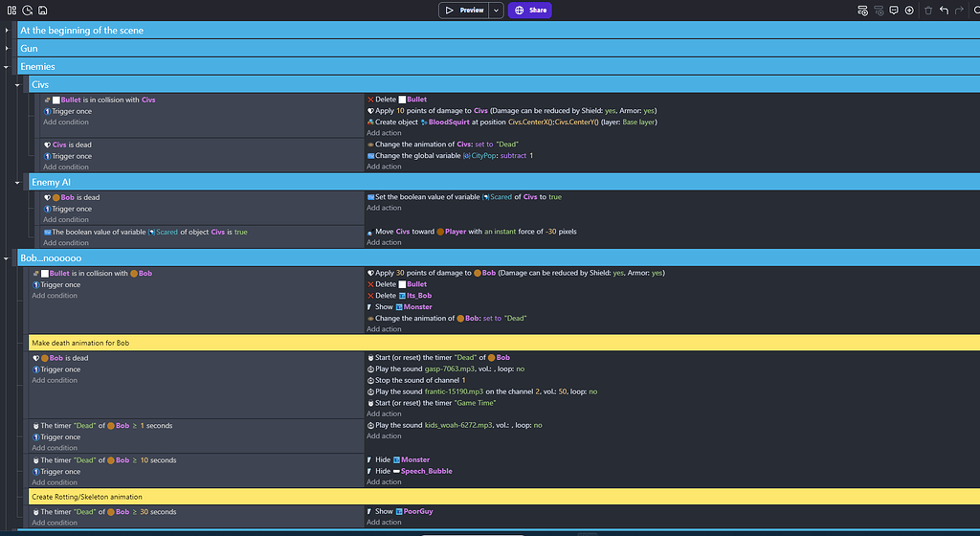Select 'Civs is dead' condition
The width and height of the screenshot is (980, 536).
tap(68, 145)
